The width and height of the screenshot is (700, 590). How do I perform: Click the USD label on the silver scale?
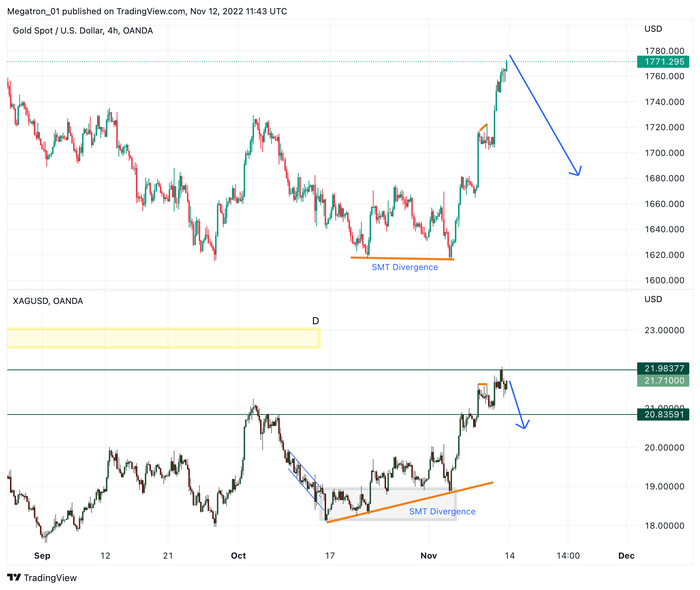653,299
